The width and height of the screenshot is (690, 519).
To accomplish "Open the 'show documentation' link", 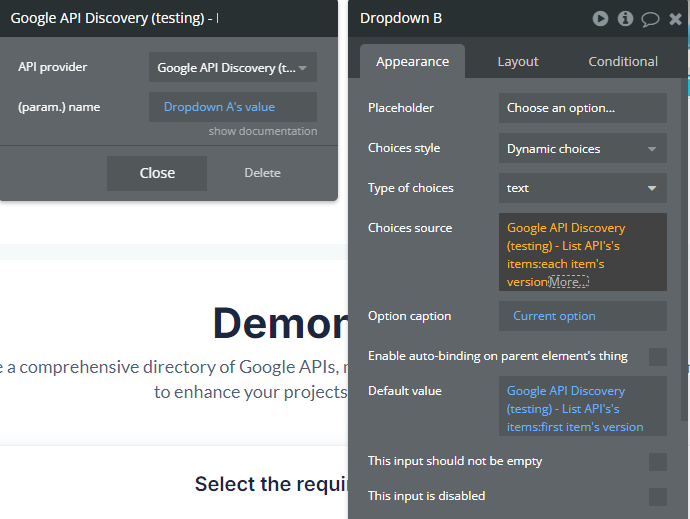I will [x=263, y=132].
